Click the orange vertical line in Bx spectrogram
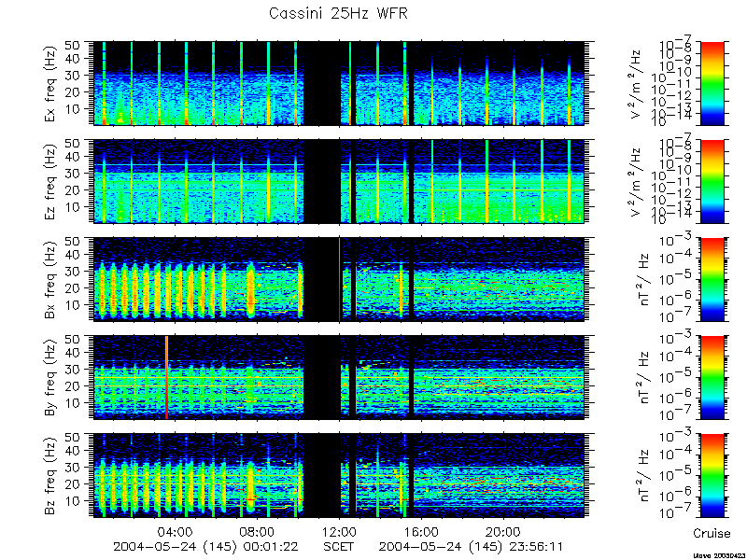Image resolution: width=747 pixels, height=560 pixels. (339, 279)
